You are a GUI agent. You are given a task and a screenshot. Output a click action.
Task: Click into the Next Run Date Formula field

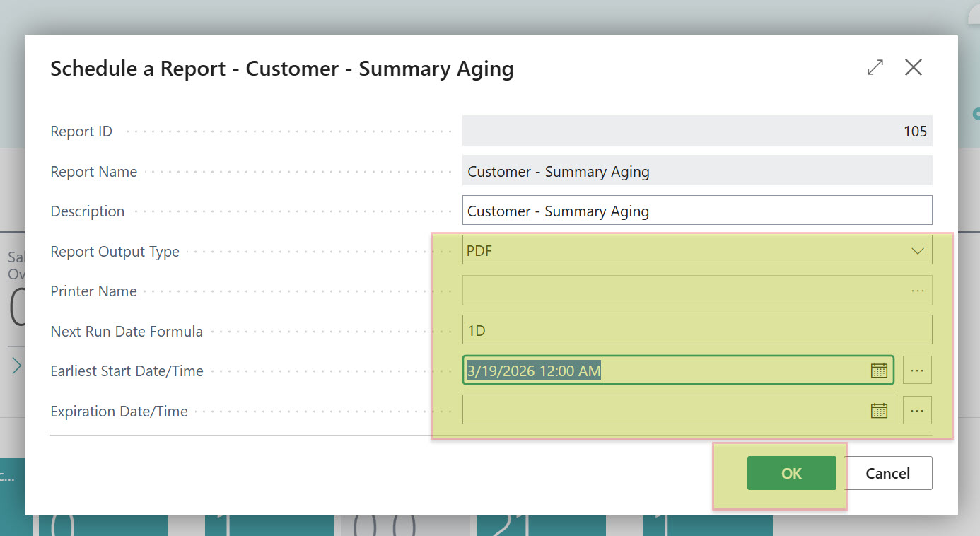tap(696, 330)
